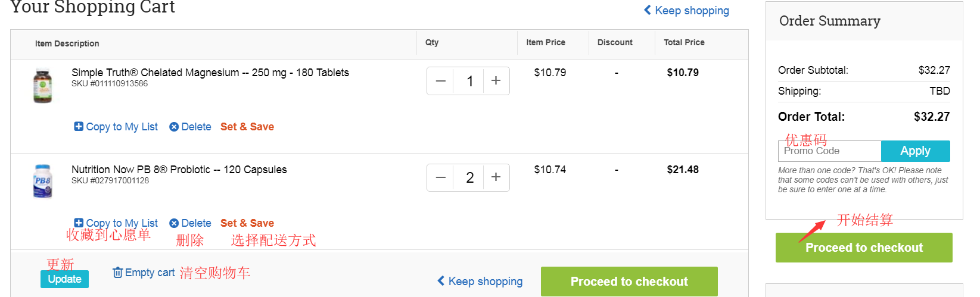980x297 pixels.
Task: Click Keep shopping link at bottom
Action: pos(480,282)
